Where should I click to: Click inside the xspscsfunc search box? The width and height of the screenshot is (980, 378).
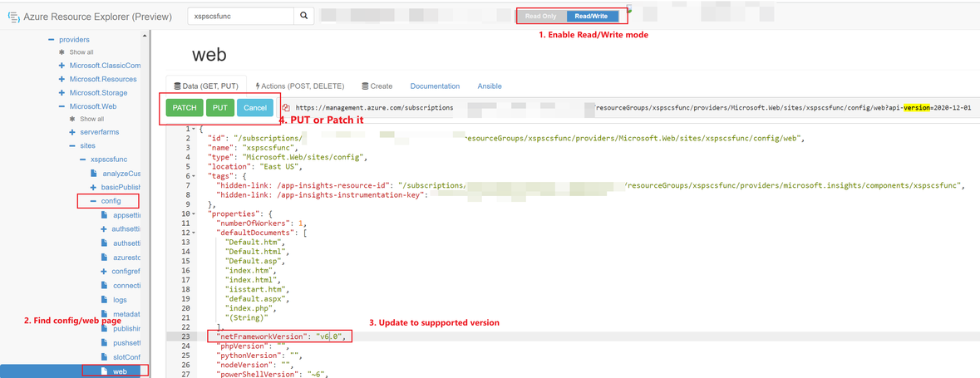pyautogui.click(x=240, y=17)
